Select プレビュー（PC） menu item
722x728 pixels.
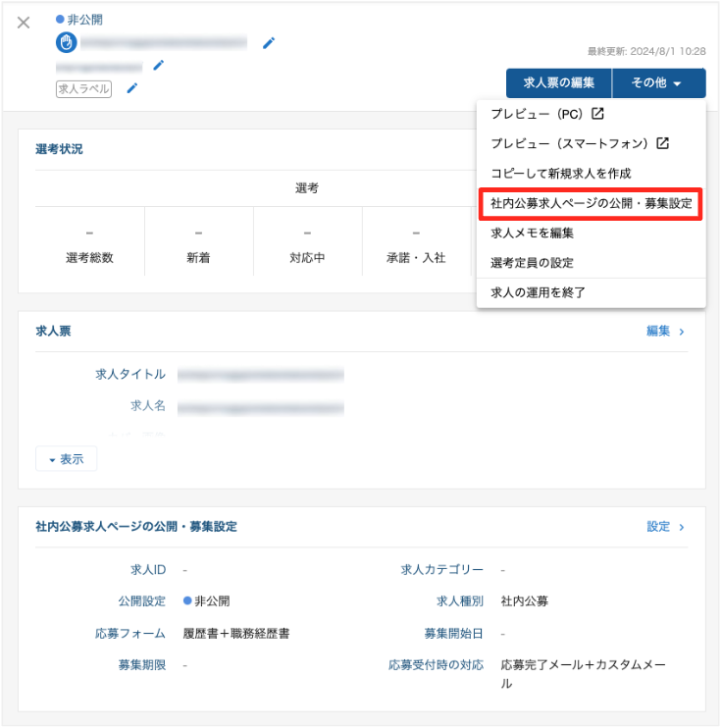point(592,114)
